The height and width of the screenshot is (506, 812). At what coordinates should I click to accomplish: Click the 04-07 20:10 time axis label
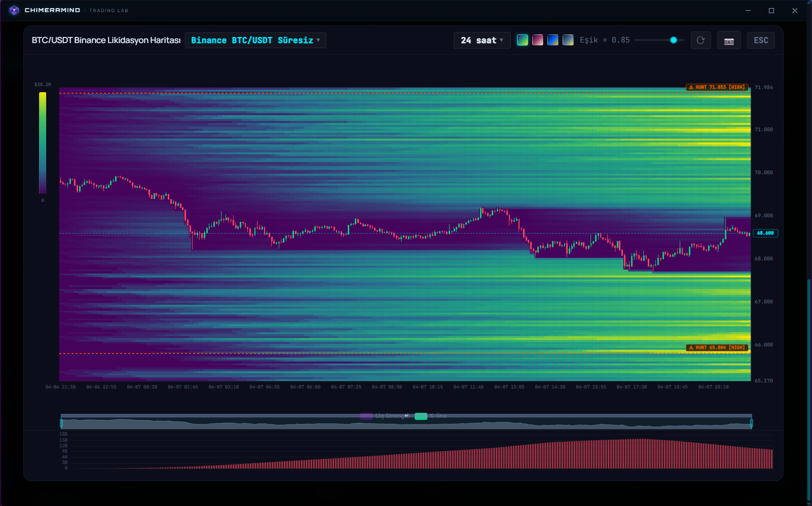(713, 387)
